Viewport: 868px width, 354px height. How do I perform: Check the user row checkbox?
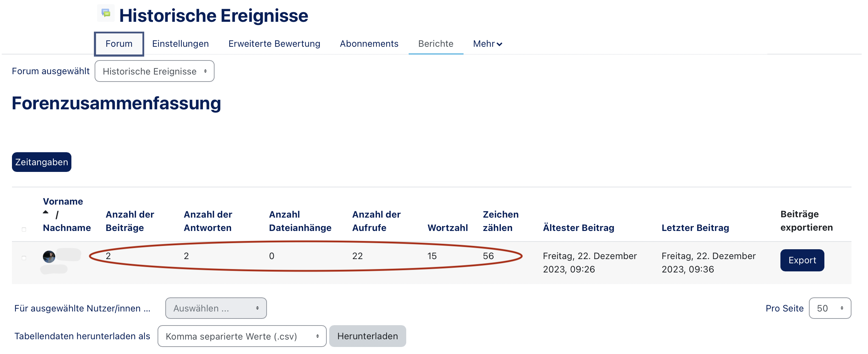[24, 258]
